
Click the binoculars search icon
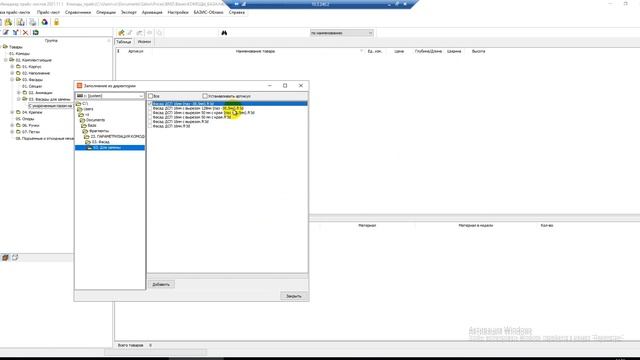click(x=224, y=33)
